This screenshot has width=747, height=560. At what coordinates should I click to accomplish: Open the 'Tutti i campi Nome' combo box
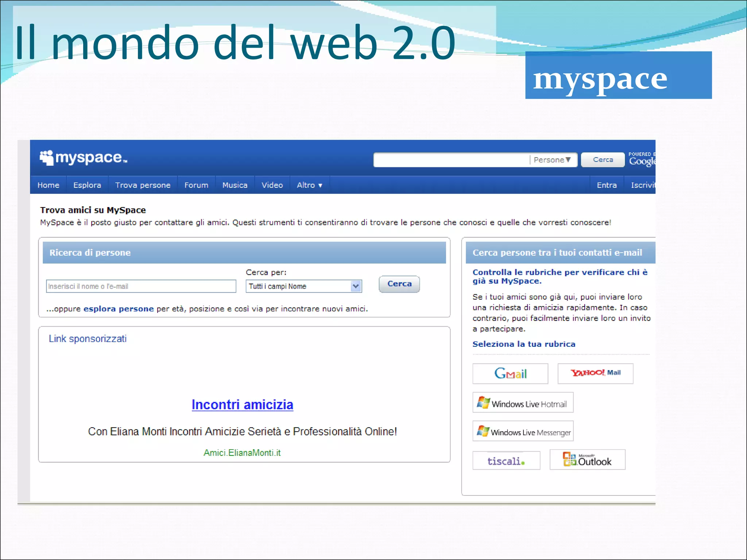point(304,286)
